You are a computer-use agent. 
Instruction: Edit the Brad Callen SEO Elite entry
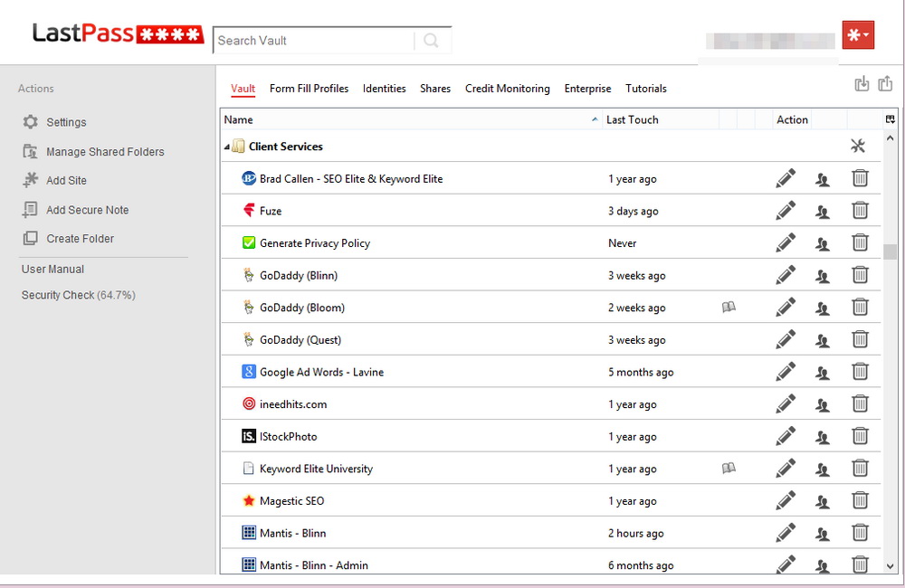786,178
